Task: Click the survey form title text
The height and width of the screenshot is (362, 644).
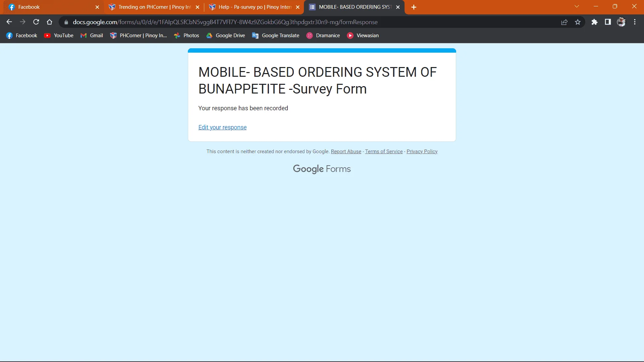Action: pos(317,80)
